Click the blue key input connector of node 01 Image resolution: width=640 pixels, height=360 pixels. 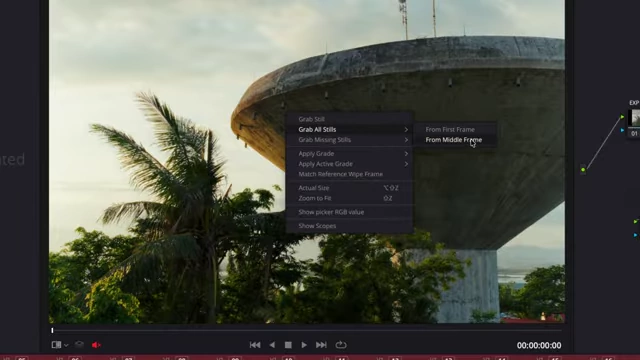point(622,130)
